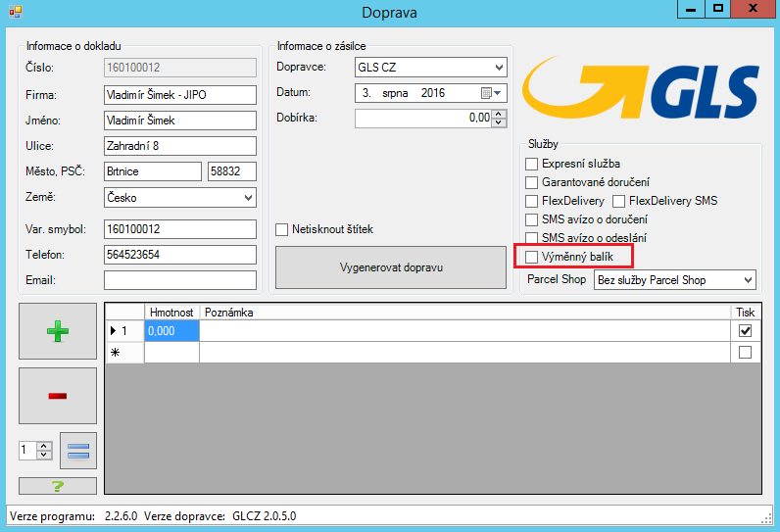Enable SMS avízo o doručení
Screen dimensions: 780x532
coord(532,219)
